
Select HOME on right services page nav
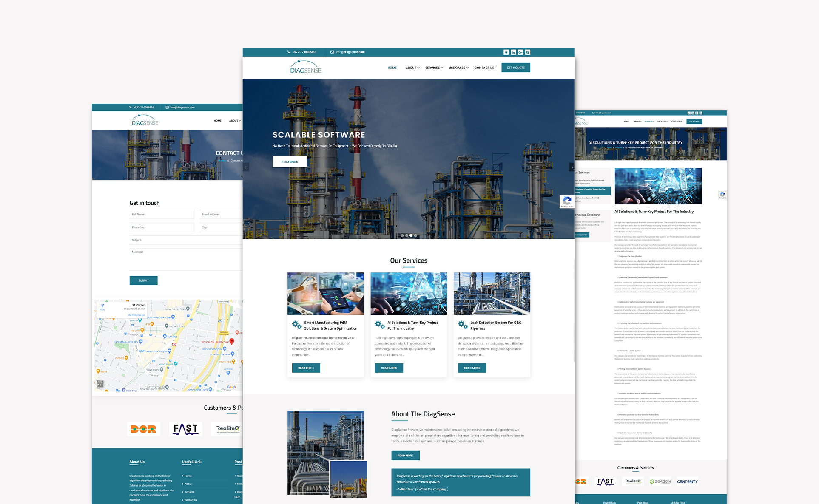[x=626, y=122]
